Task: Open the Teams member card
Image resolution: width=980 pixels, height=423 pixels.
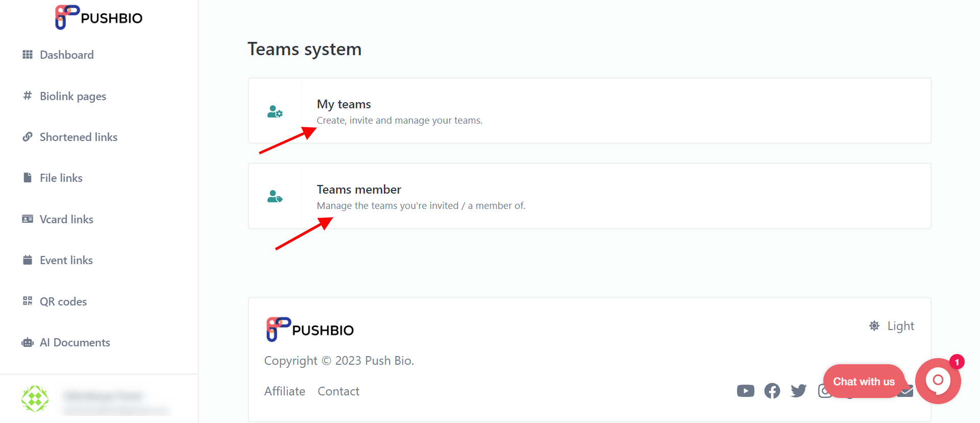Action: [590, 196]
